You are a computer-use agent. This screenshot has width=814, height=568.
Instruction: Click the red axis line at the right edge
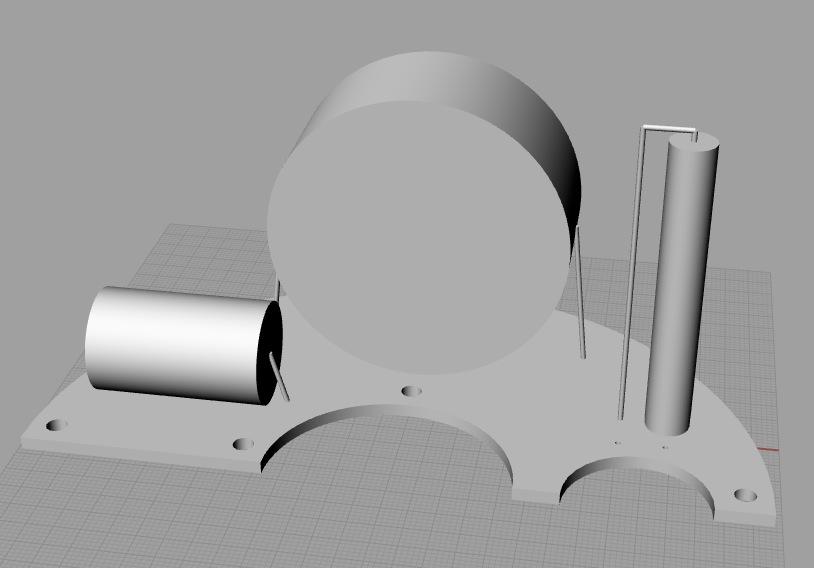[x=768, y=449]
